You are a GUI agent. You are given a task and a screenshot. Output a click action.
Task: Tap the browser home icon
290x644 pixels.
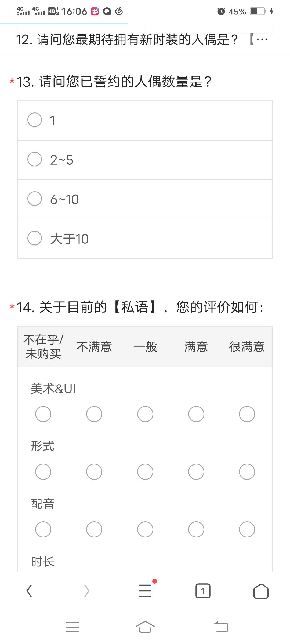261,591
